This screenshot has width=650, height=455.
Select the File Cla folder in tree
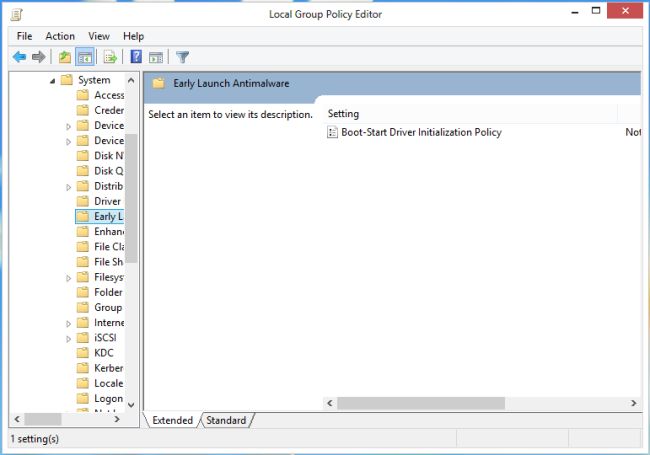(101, 247)
